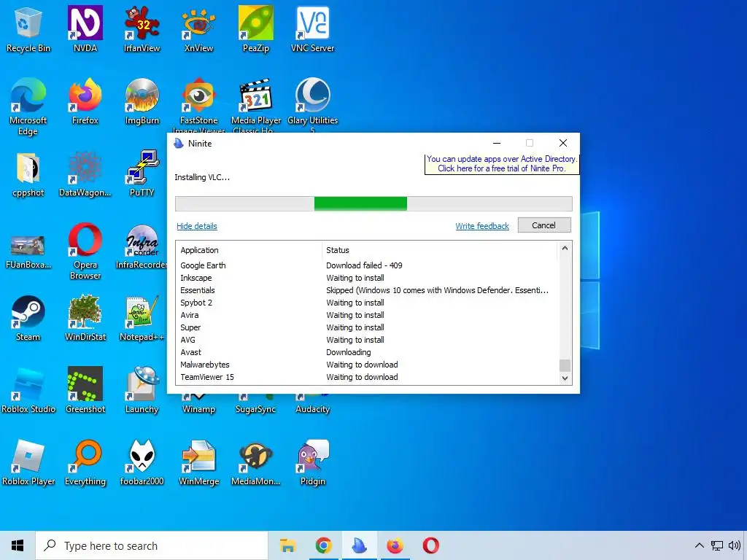Click the Status column header

click(438, 250)
